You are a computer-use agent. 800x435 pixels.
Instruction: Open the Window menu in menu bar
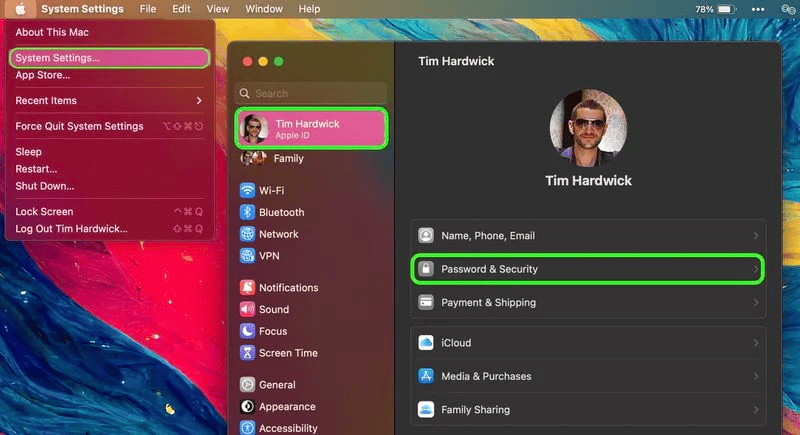point(264,9)
